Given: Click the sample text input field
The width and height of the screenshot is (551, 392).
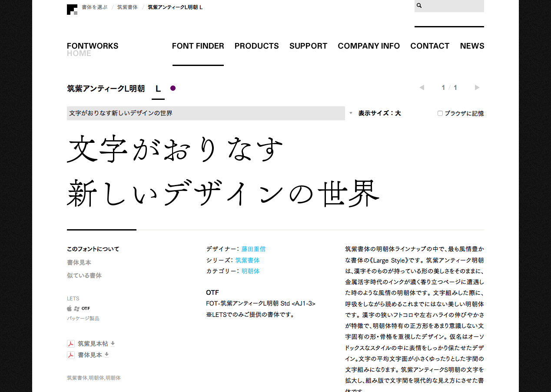Looking at the screenshot, I should [x=206, y=113].
